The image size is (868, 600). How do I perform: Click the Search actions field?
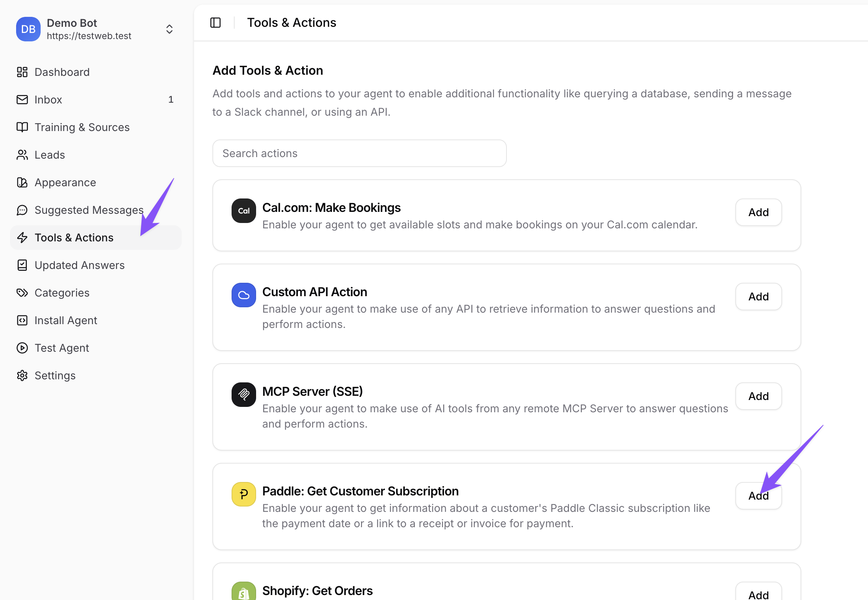pyautogui.click(x=359, y=153)
